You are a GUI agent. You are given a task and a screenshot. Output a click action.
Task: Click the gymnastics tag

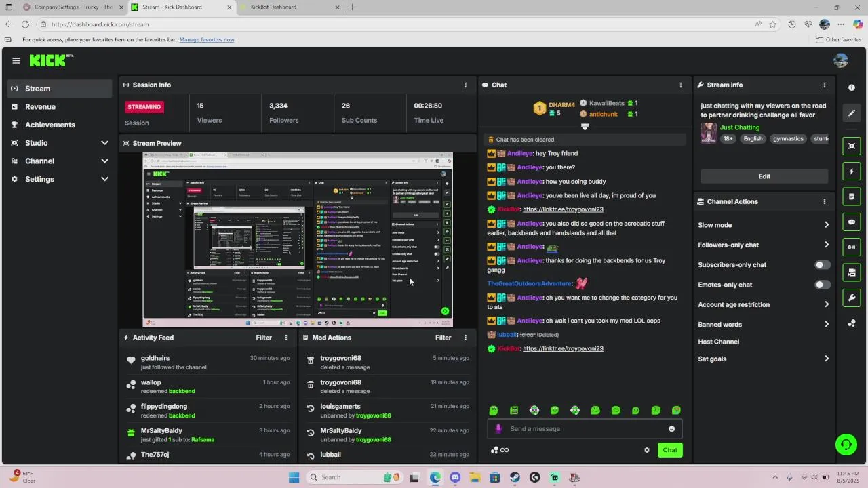pyautogui.click(x=788, y=139)
